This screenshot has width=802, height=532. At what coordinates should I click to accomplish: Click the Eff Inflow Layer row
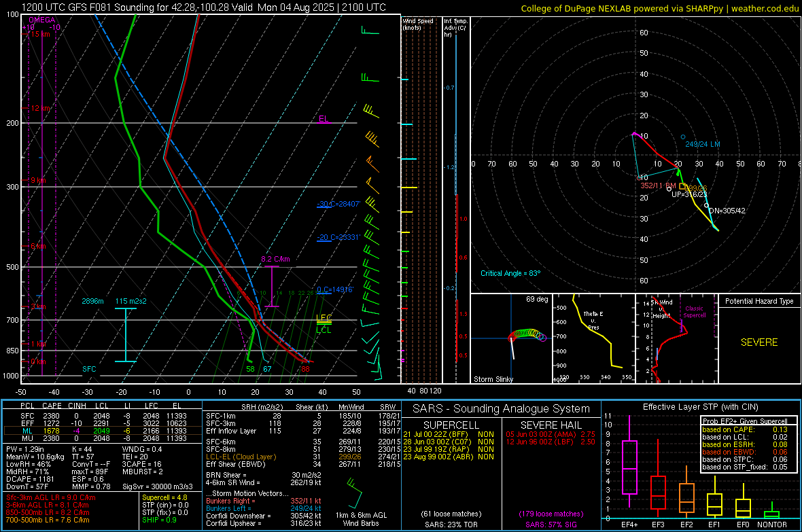302,431
